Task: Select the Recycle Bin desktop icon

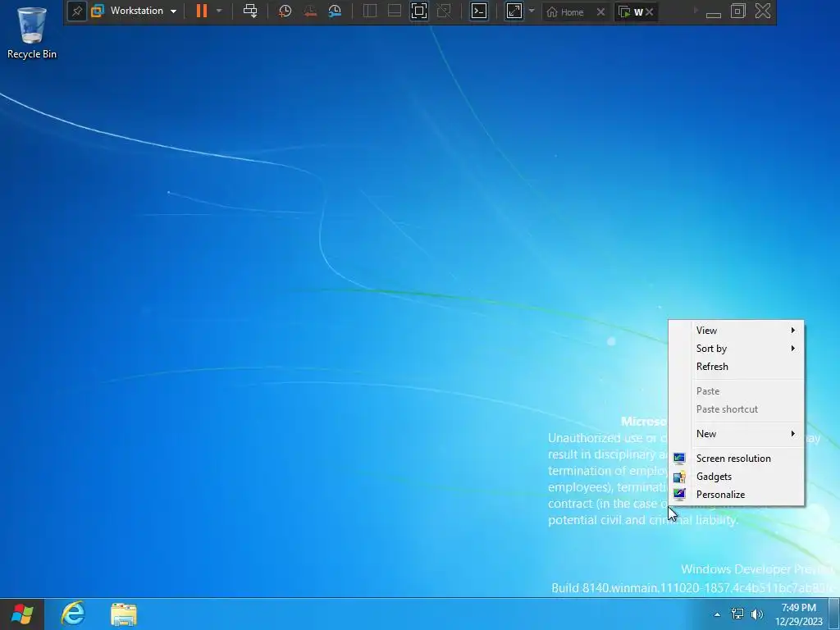Action: click(x=32, y=32)
